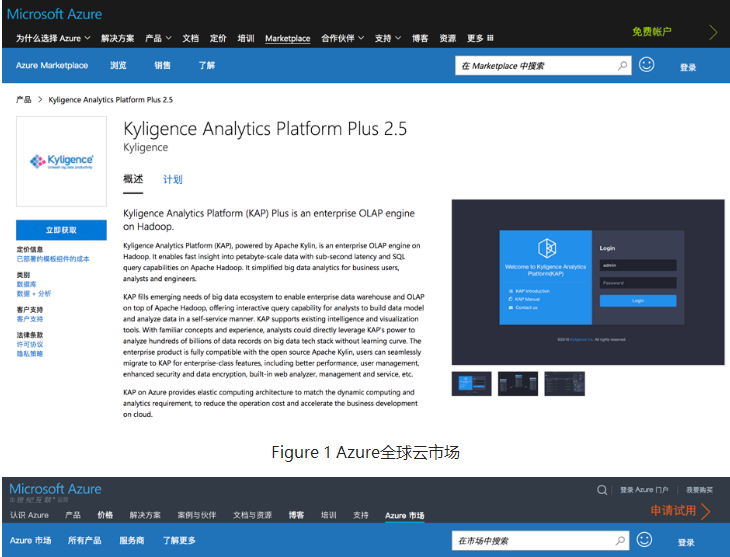Click the 申请试用 link
Image resolution: width=730 pixels, height=557 pixels.
click(673, 511)
